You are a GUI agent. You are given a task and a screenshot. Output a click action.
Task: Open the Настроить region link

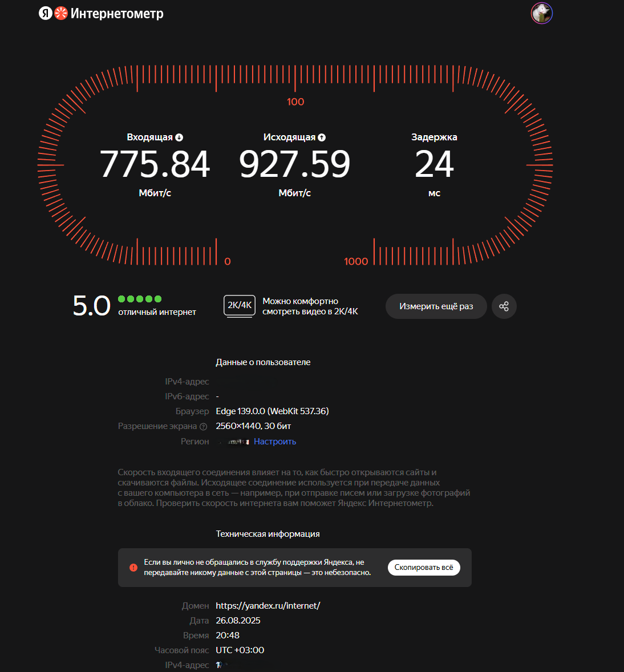(275, 442)
